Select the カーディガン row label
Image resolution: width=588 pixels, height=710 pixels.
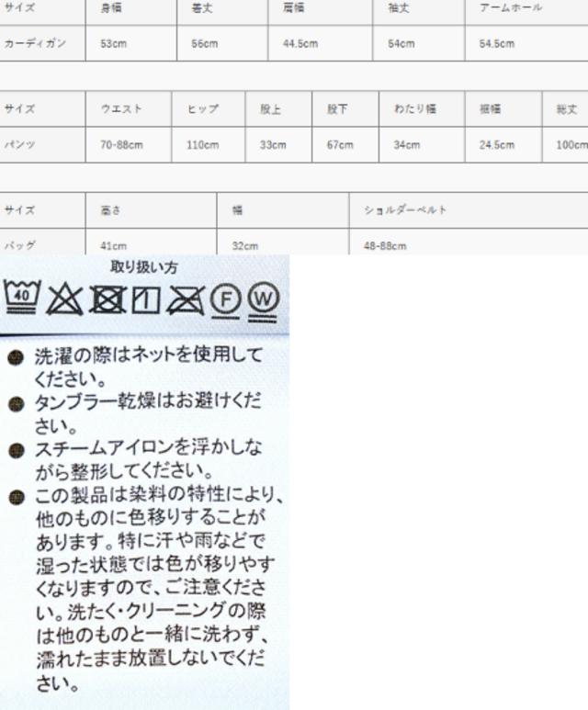point(35,44)
